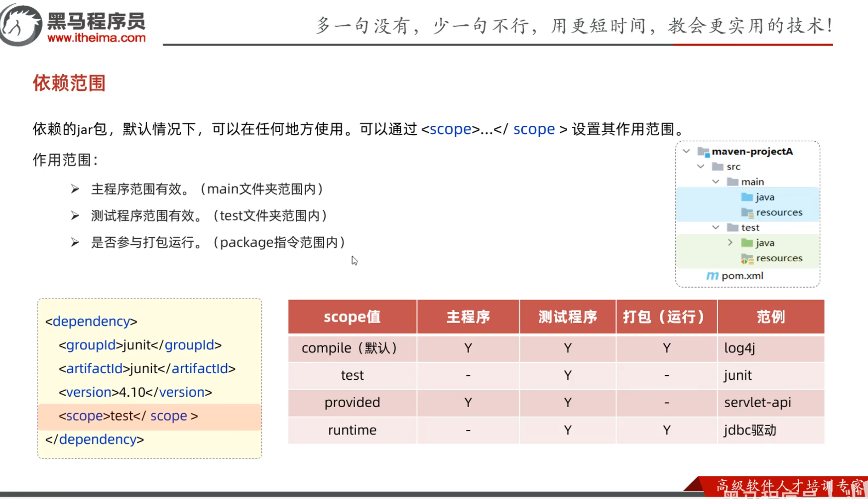
Task: Click the itheima horse logo
Action: click(21, 25)
